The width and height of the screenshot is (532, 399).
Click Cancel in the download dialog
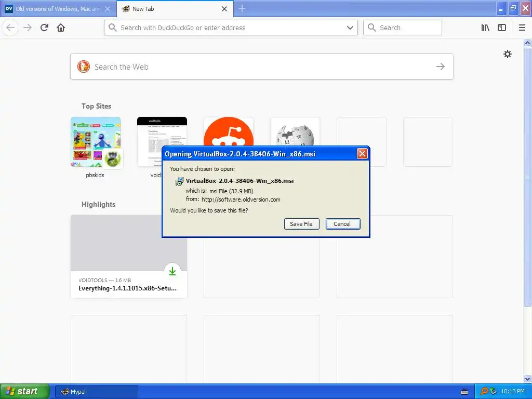point(343,224)
